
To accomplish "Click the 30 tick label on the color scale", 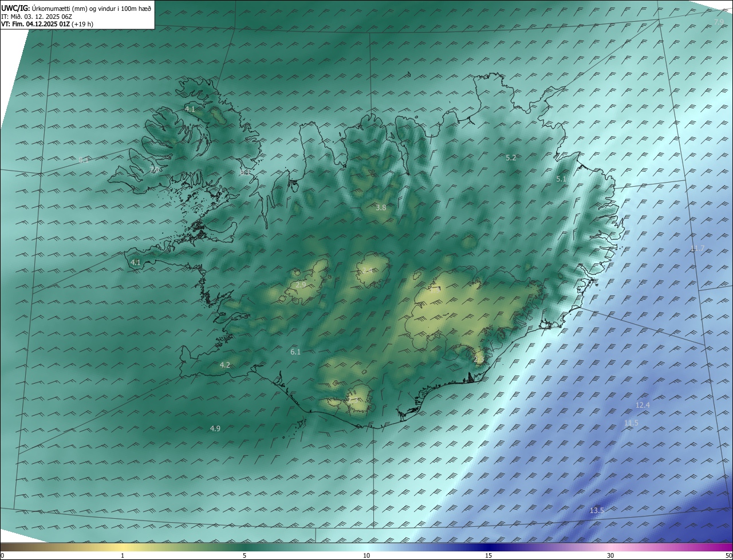I will (x=610, y=555).
